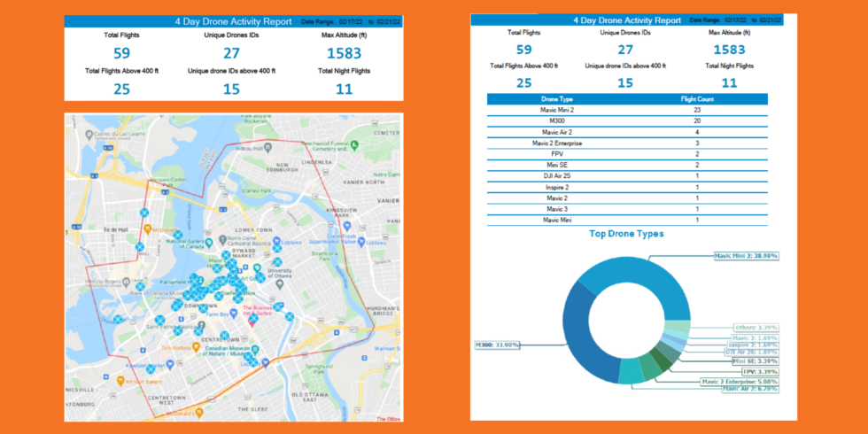
Task: Click the 'Mini SE' table row name
Action: click(x=557, y=165)
